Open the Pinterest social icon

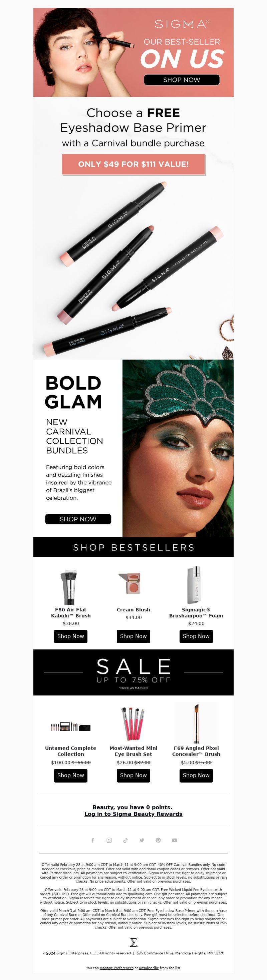coord(158,840)
